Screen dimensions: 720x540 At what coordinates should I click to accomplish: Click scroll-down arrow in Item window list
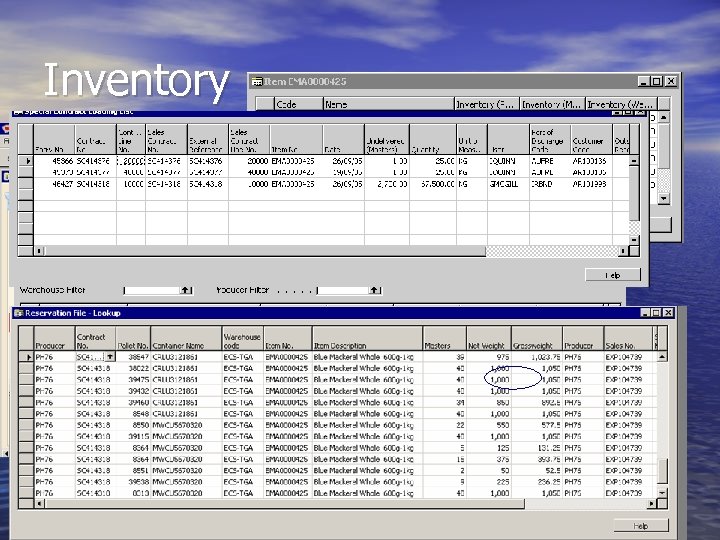(x=664, y=199)
